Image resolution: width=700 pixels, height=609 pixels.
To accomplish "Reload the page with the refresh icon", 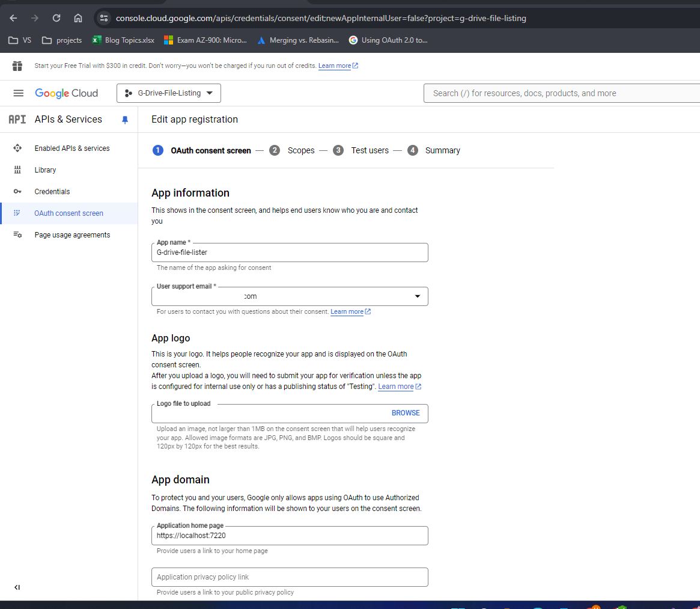I will click(x=56, y=17).
